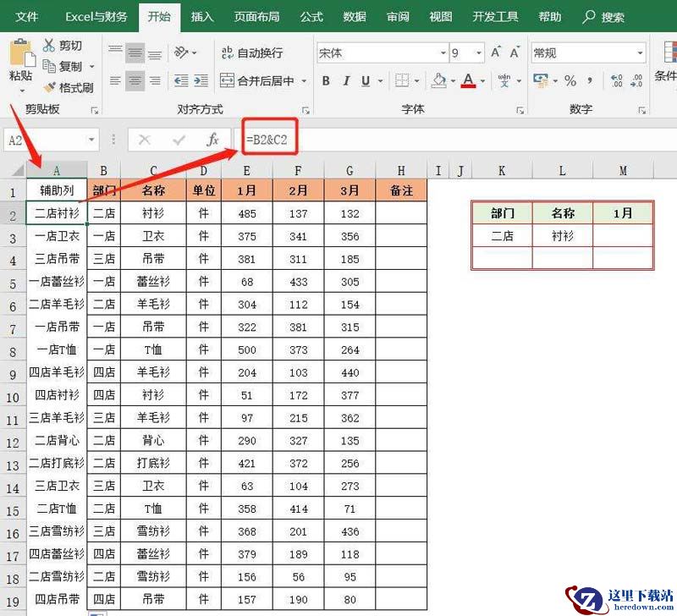Open fill color dropdown arrow
Image resolution: width=677 pixels, height=616 pixels.
(453, 80)
